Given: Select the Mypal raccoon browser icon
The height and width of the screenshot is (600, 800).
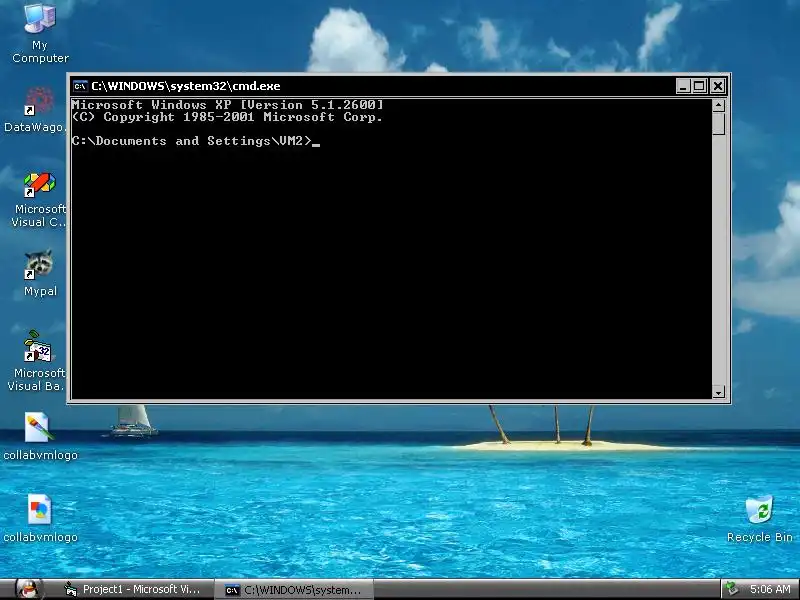Looking at the screenshot, I should tap(40, 272).
